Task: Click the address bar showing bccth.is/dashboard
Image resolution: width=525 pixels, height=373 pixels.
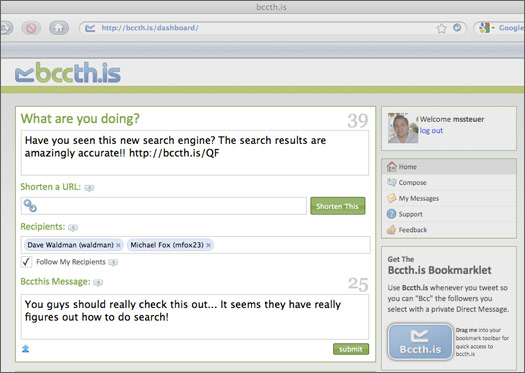Action: point(273,28)
